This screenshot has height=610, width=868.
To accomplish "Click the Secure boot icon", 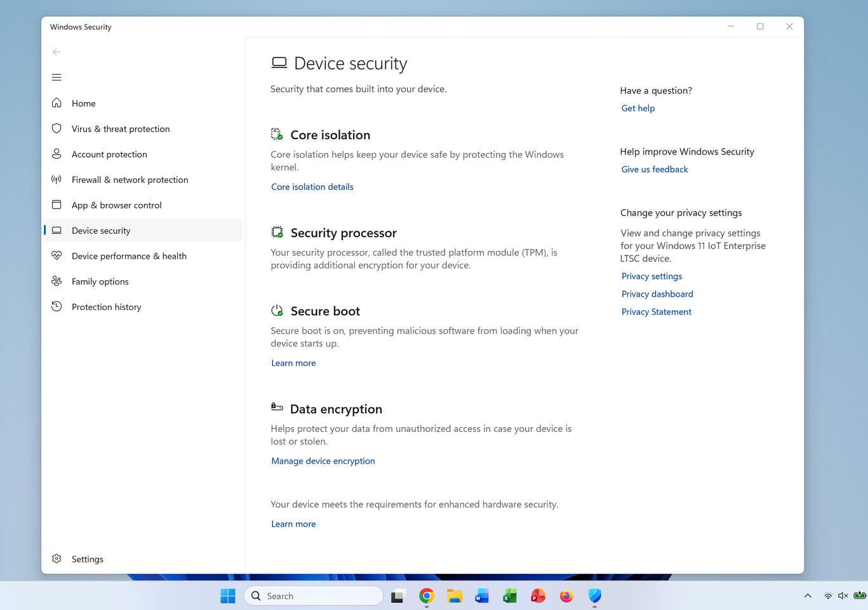I will (x=276, y=310).
